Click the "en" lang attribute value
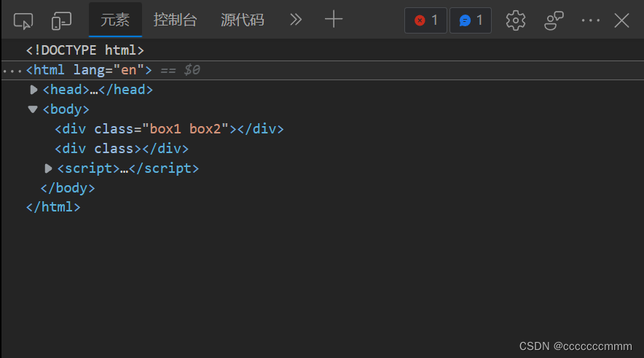Viewport: 644px width, 358px height. 128,70
